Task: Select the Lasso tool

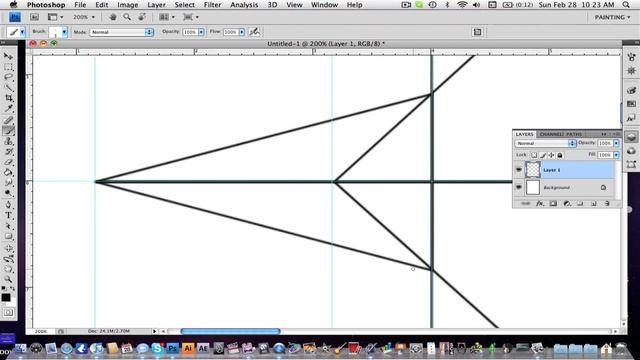Action: tap(8, 77)
